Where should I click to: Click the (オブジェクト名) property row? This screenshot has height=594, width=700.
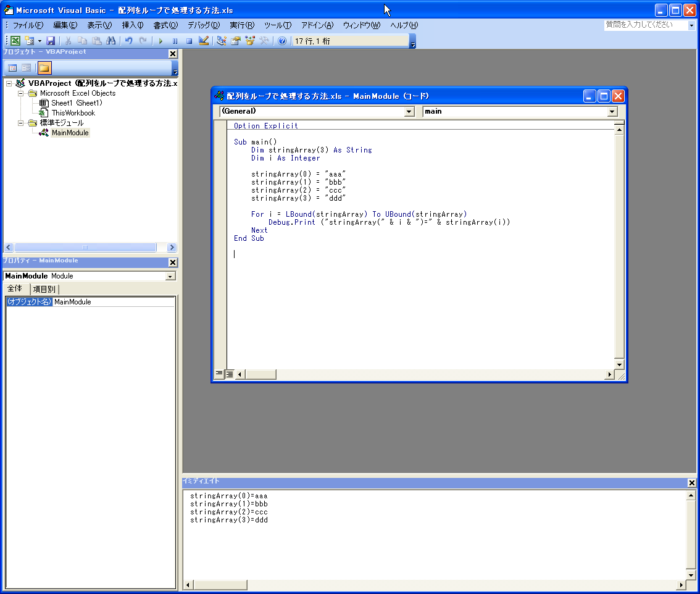click(90, 302)
